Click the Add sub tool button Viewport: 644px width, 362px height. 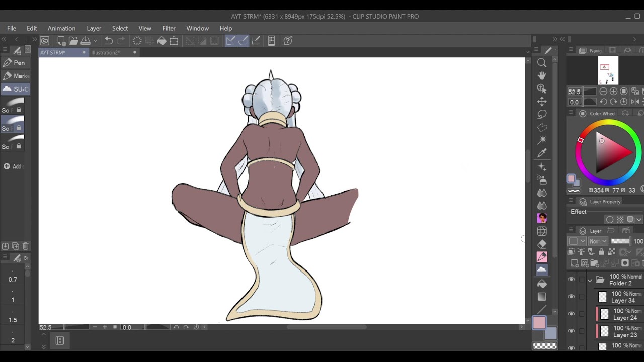click(13, 166)
